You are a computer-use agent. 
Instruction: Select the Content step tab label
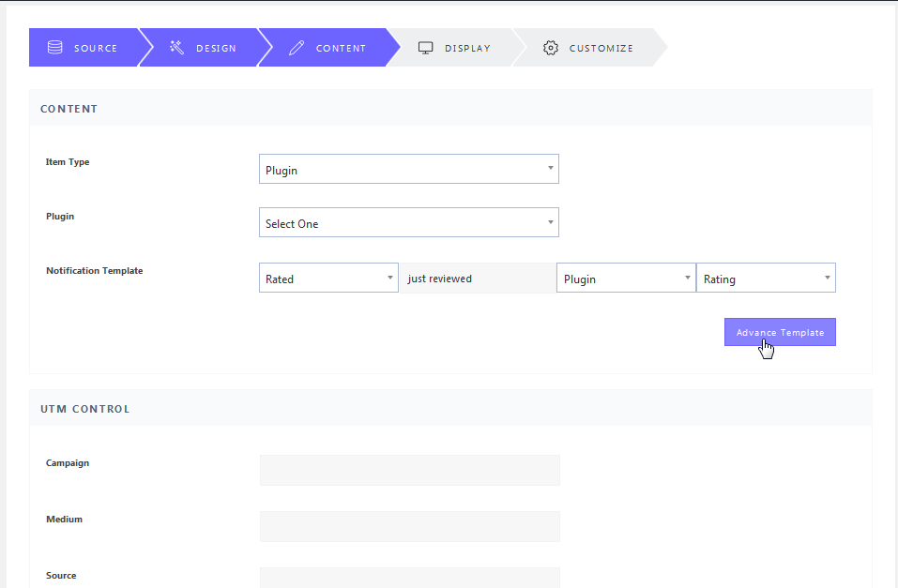[x=341, y=48]
